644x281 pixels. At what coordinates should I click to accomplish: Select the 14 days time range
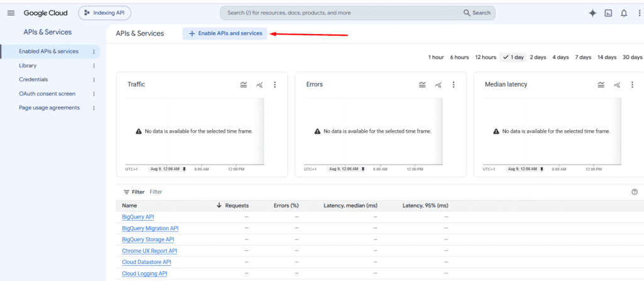607,57
